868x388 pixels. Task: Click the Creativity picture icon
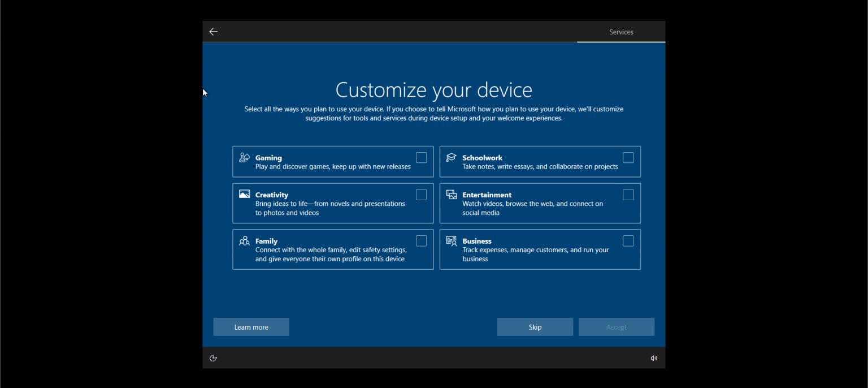(x=245, y=194)
